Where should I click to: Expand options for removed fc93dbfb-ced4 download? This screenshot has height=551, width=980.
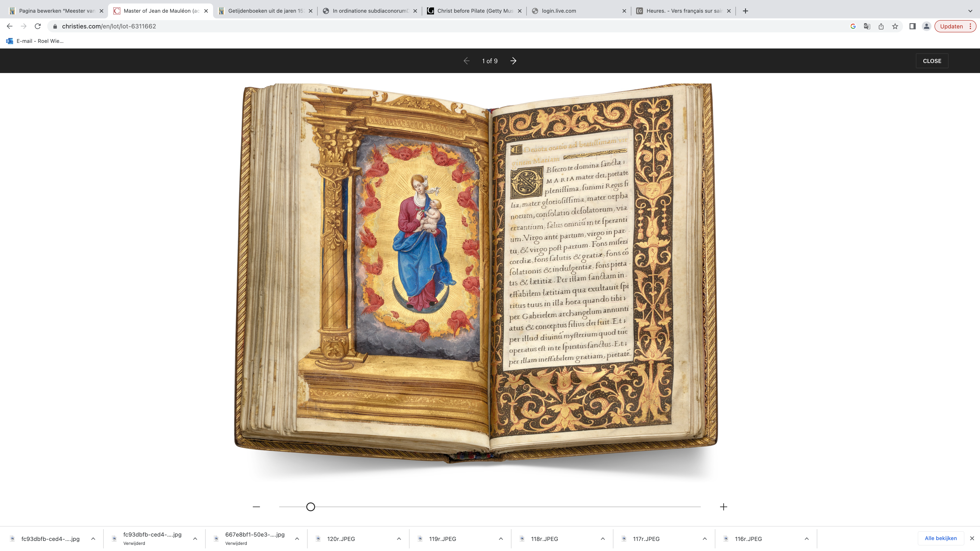coord(195,539)
